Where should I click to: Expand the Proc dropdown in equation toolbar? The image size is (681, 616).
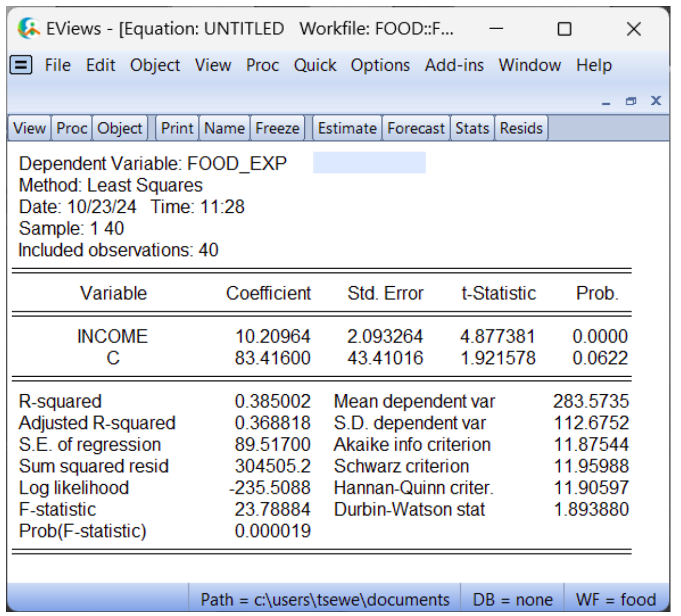click(72, 128)
